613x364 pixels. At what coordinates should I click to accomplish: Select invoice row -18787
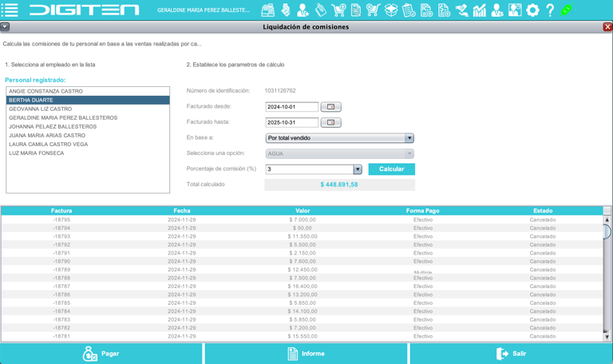(302, 287)
